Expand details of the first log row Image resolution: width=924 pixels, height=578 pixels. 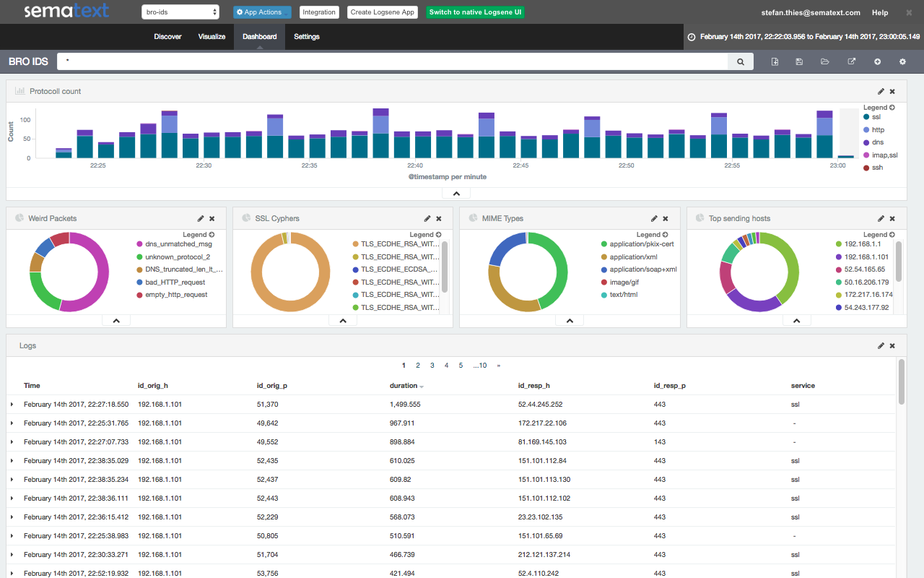coord(12,404)
